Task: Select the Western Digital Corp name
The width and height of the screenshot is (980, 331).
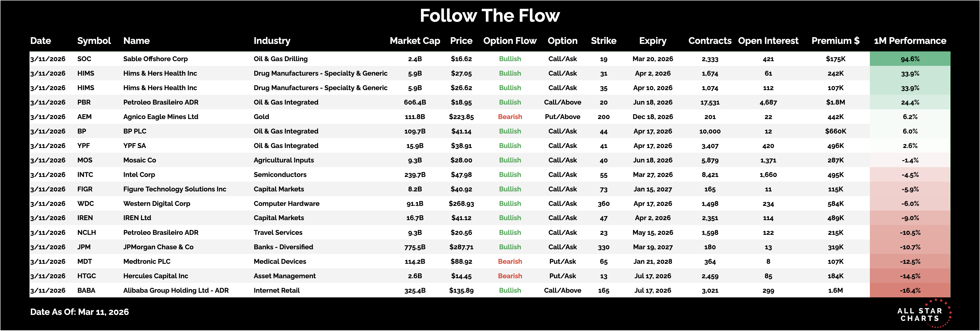Action: 156,204
